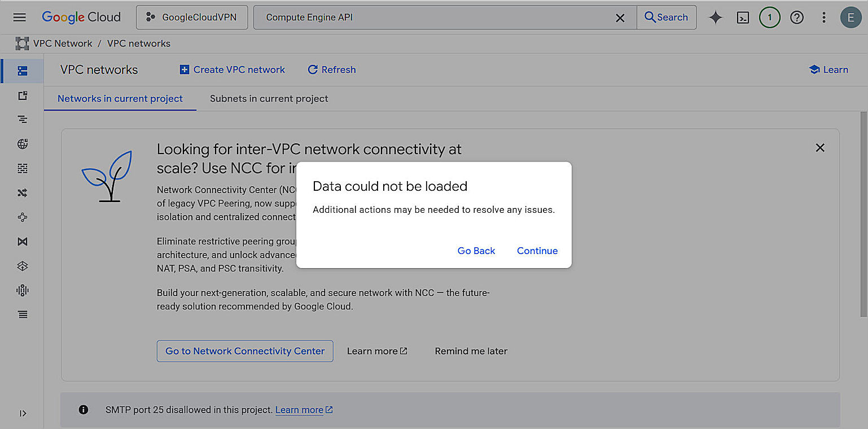Open the VPC Network navigation menu icon
Screen dimensions: 868x429
(x=22, y=43)
